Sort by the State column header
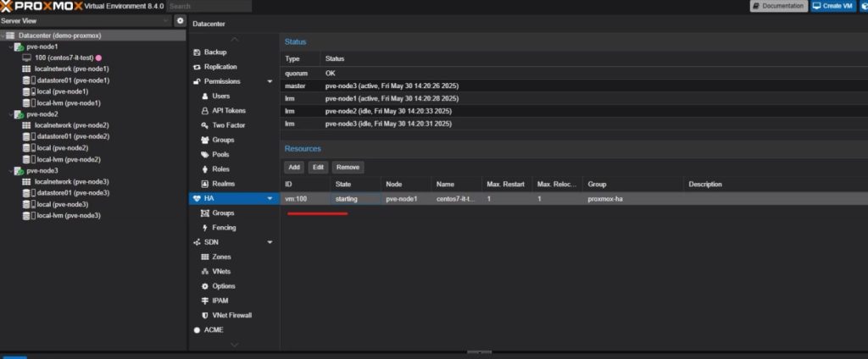Viewport: 868px width, 359px height. [355, 185]
